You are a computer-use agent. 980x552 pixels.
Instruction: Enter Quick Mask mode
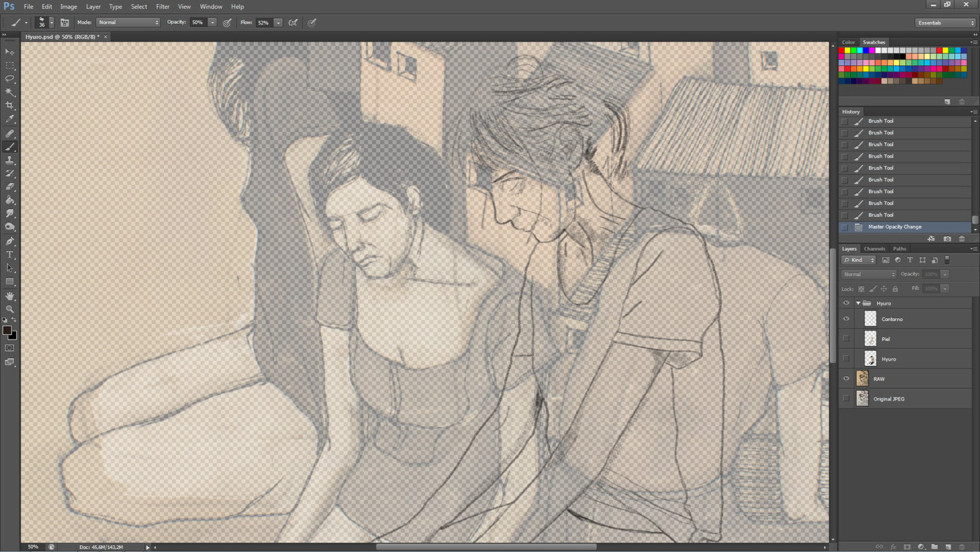point(10,347)
